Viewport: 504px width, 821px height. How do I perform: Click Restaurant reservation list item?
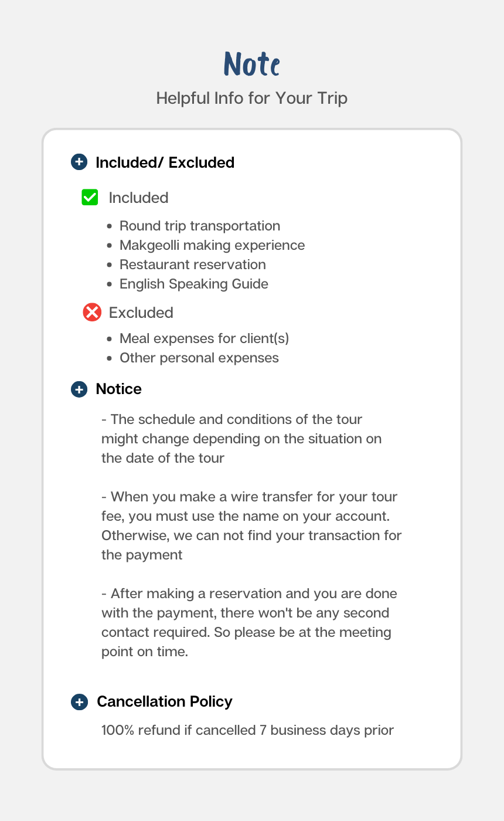click(192, 264)
